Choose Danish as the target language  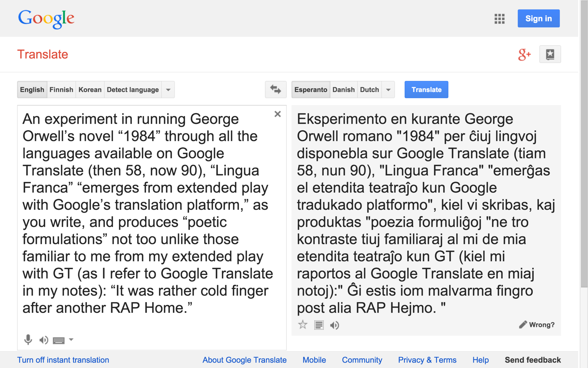343,90
